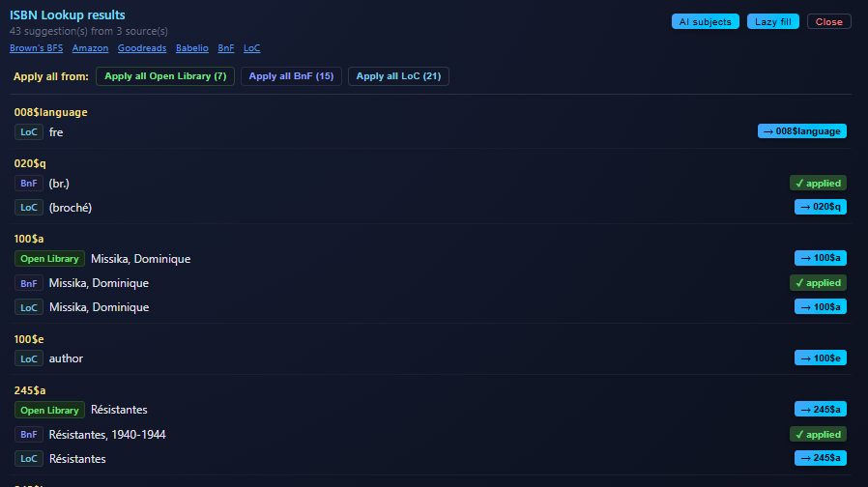This screenshot has height=487, width=868.
Task: Apply all Open Library suggestions
Action: pyautogui.click(x=165, y=76)
